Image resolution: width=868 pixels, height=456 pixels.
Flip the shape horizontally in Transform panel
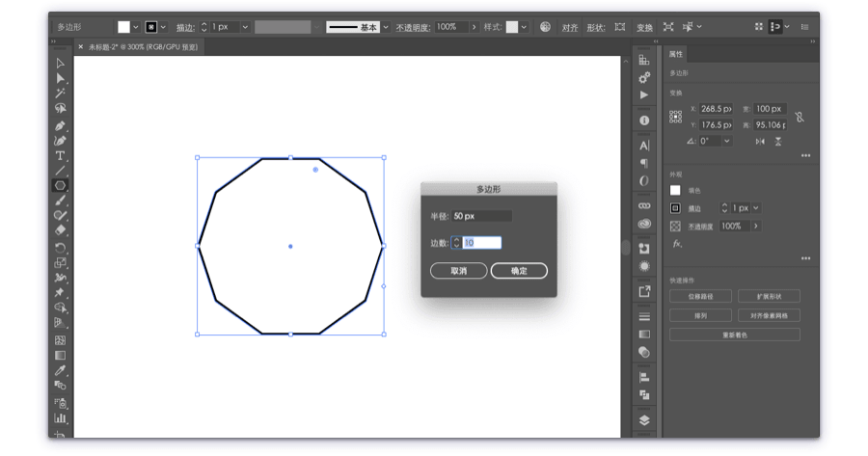760,142
